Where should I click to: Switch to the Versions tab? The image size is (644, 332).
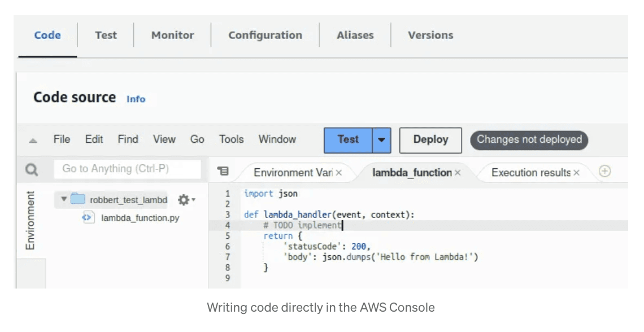pyautogui.click(x=430, y=36)
